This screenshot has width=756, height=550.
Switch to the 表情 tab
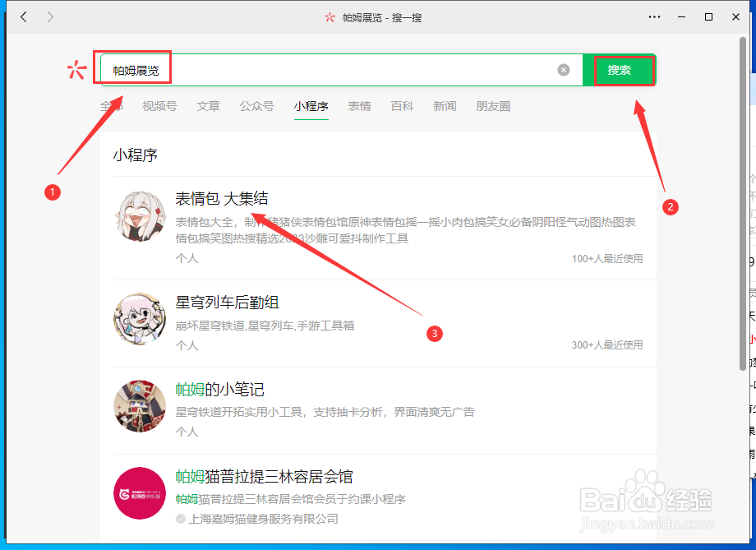point(360,106)
